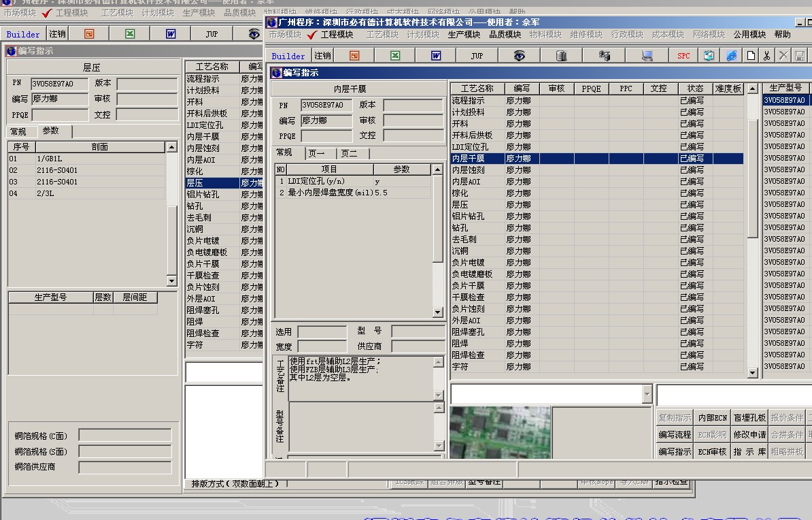Click 注销 in background window toolbar
This screenshot has width=812, height=520.
[57, 34]
